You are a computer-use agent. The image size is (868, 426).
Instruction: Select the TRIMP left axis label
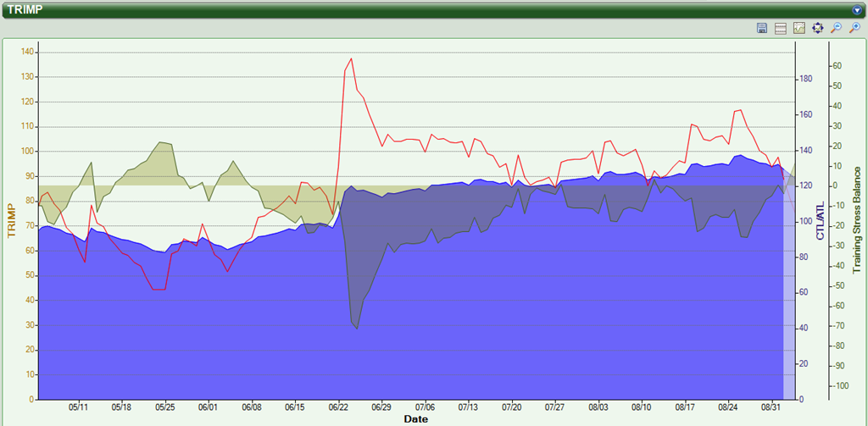click(12, 220)
